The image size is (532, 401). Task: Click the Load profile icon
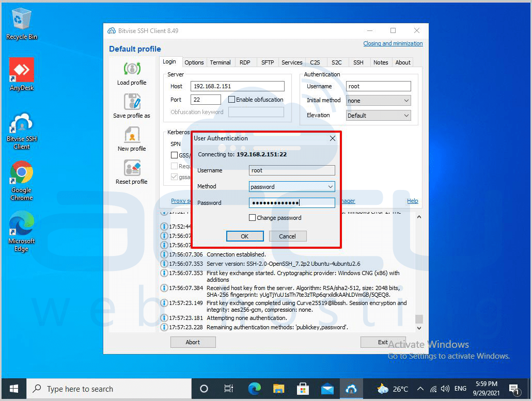click(x=132, y=69)
